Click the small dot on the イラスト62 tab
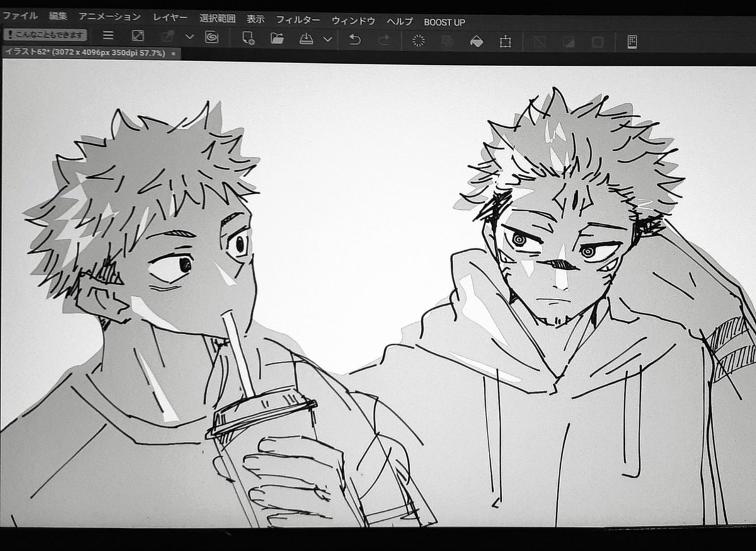This screenshot has width=756, height=551. [173, 54]
